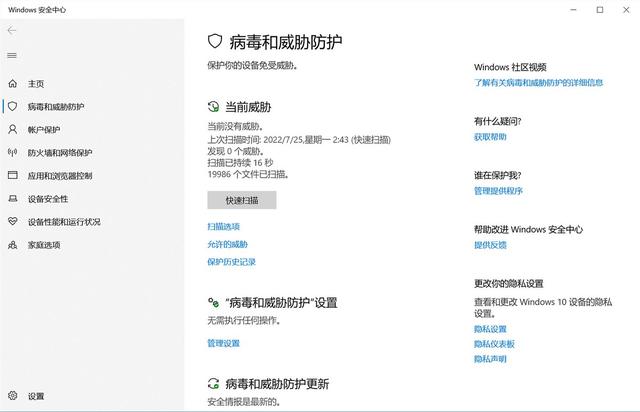The width and height of the screenshot is (640, 412).
Task: Open 帐户保护 page
Action: 44,130
